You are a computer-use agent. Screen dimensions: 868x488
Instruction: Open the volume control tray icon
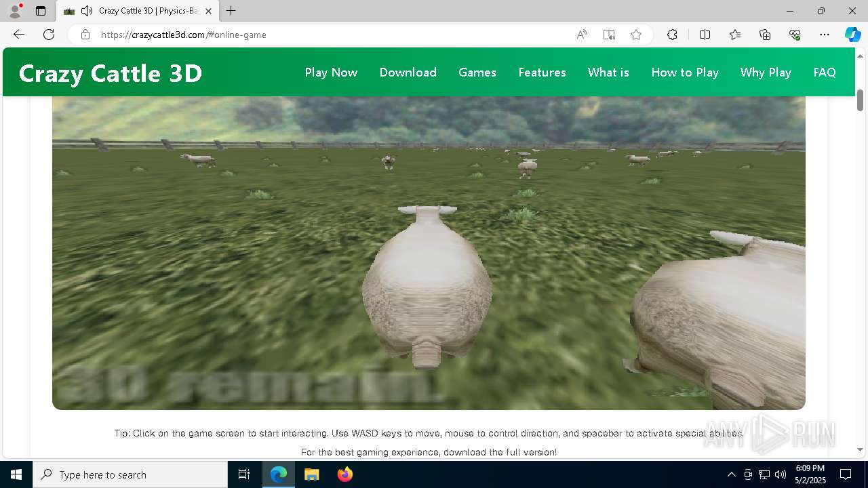(781, 474)
